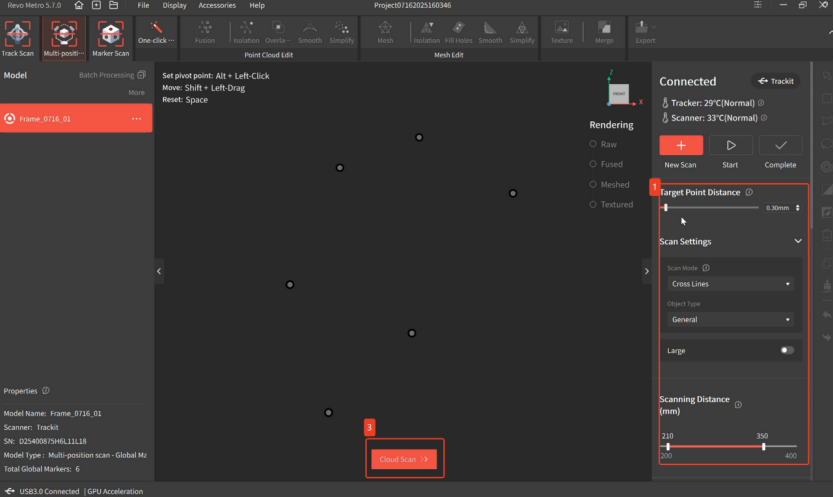Click the Cloud Scan button
Screen dimensions: 834x497
click(x=404, y=459)
